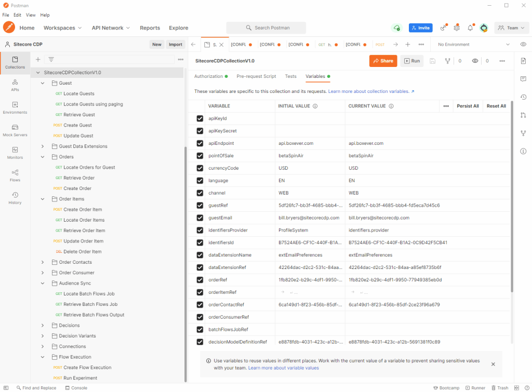Image resolution: width=532 pixels, height=392 pixels.
Task: Open the Flows sidebar panel
Action: [15, 175]
